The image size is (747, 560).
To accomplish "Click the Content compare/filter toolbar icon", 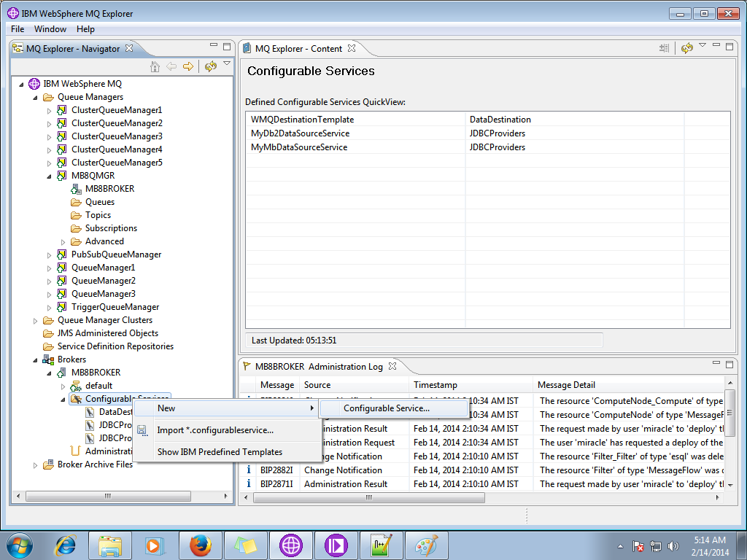I will click(664, 48).
